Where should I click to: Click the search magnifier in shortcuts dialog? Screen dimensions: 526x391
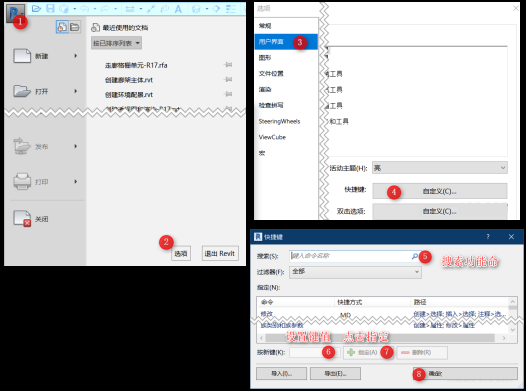coord(415,256)
